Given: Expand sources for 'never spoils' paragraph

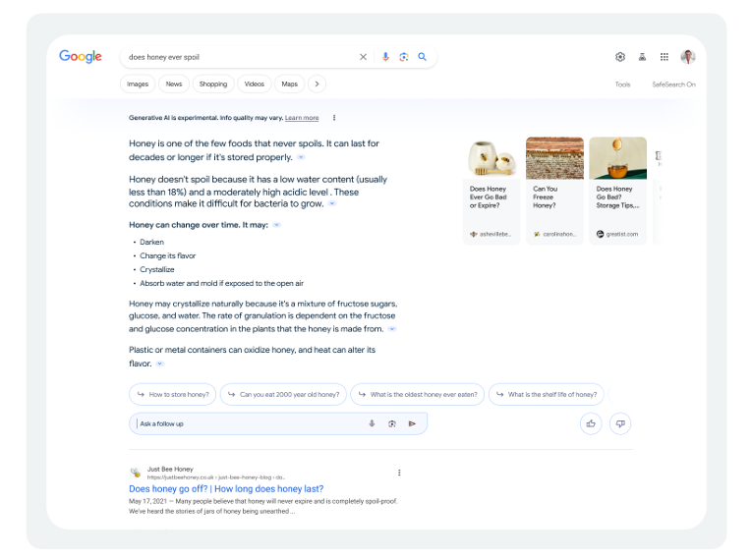Looking at the screenshot, I should 301,157.
